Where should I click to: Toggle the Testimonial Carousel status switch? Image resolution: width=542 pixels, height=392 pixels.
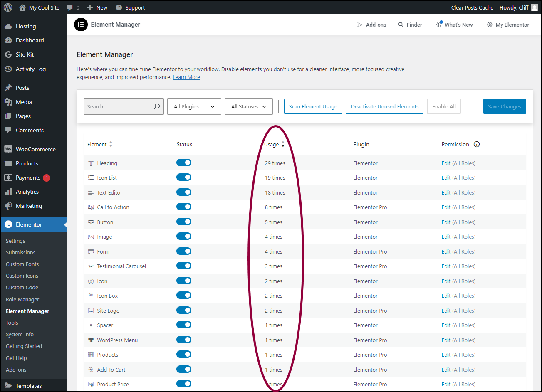[184, 266]
